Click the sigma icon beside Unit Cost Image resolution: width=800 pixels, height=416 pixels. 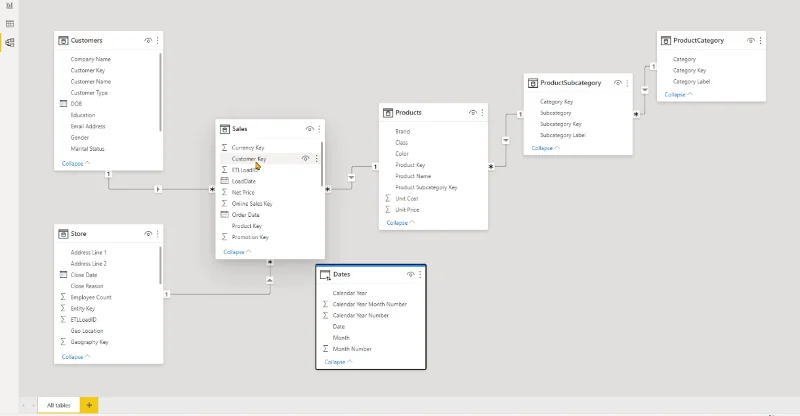[388, 199]
